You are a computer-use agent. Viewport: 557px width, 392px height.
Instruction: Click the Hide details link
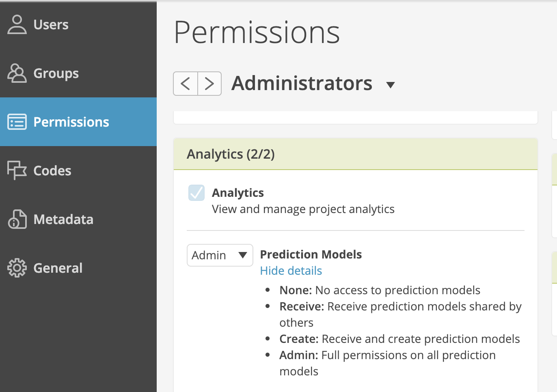pos(291,271)
